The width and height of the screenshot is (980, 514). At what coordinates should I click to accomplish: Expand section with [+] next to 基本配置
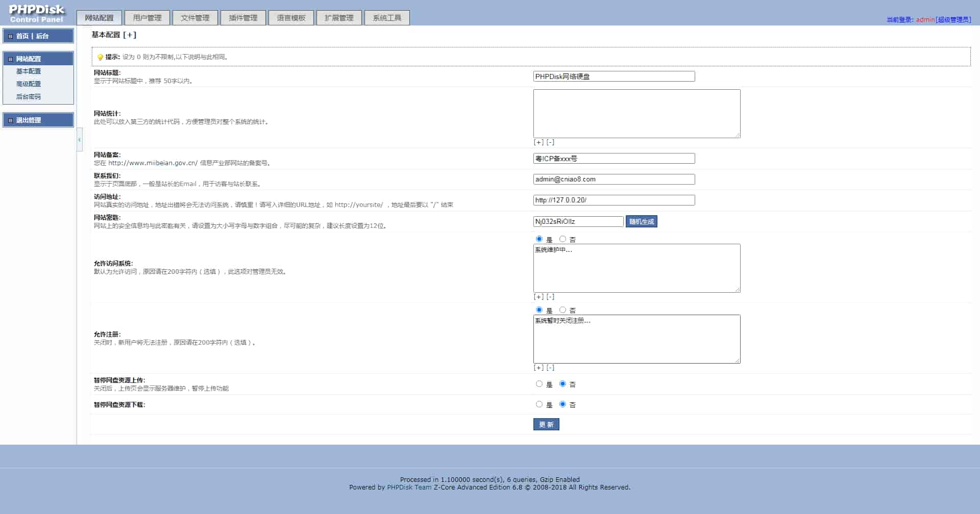pyautogui.click(x=130, y=35)
